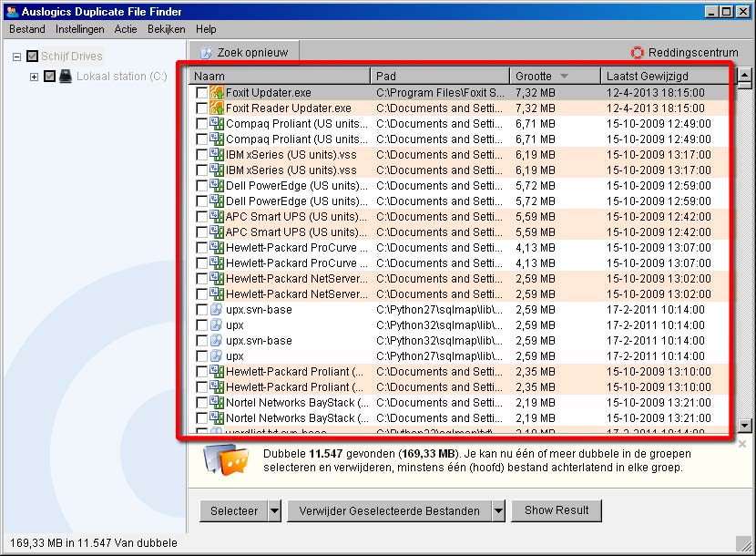Sort by the Pad column header
The image size is (756, 556).
tap(440, 76)
